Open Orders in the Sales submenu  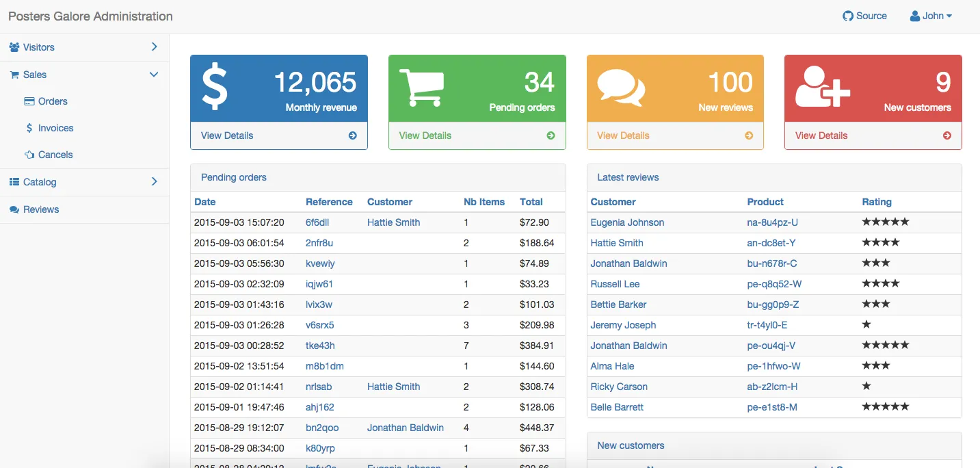click(53, 101)
